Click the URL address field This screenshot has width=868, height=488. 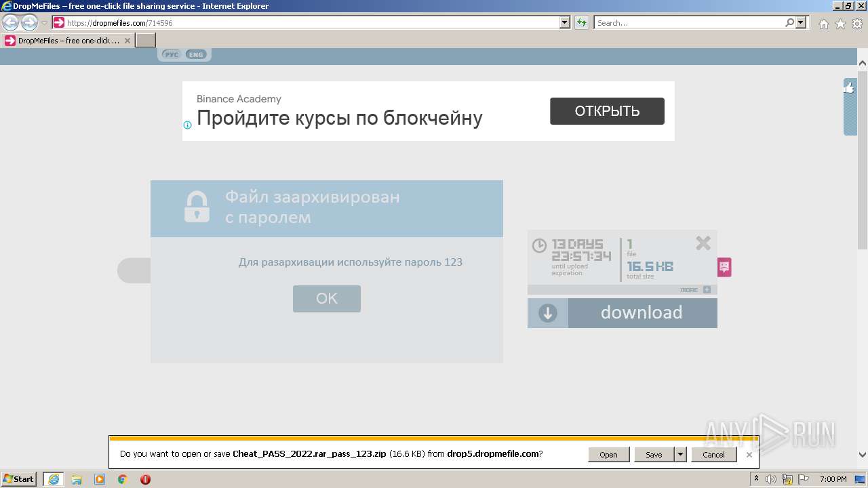pos(312,22)
